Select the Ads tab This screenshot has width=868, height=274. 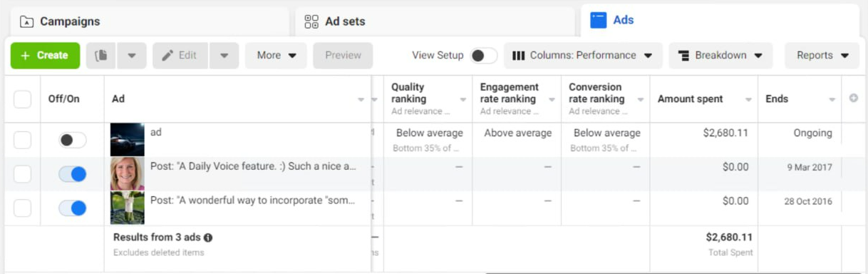tap(720, 20)
